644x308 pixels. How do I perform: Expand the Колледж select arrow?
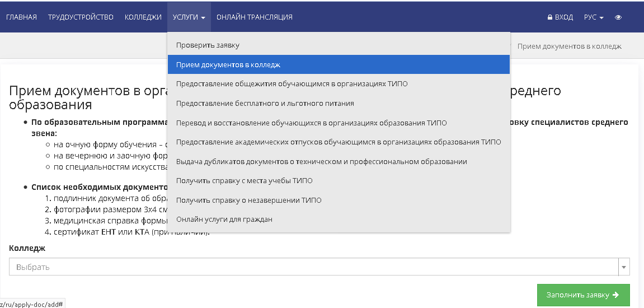coord(624,267)
